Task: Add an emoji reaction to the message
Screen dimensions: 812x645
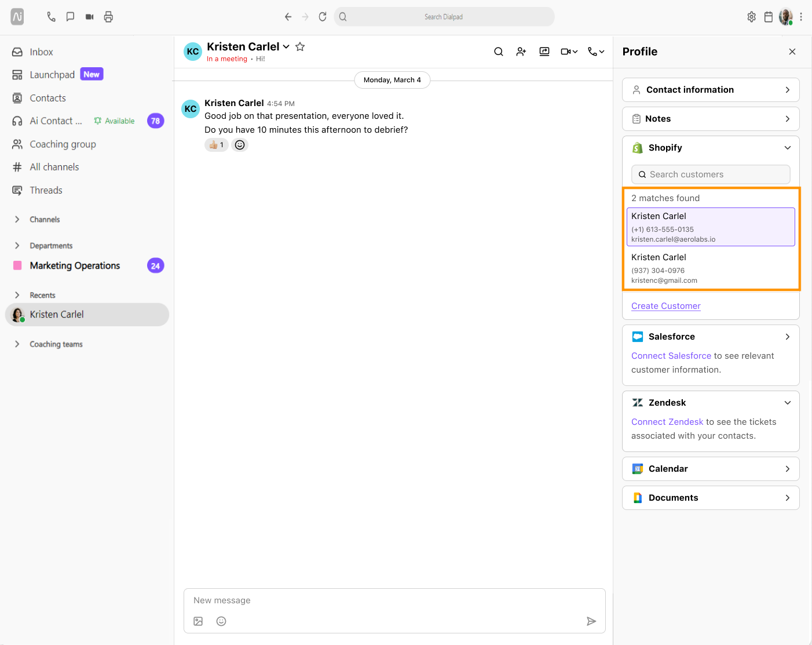Action: pyautogui.click(x=240, y=145)
